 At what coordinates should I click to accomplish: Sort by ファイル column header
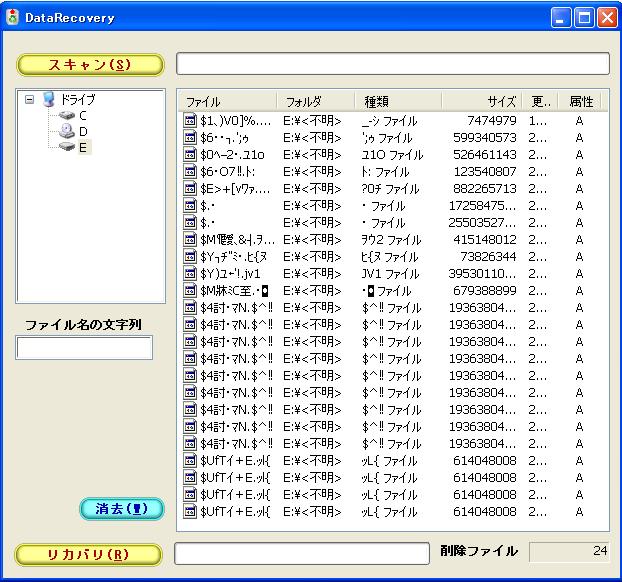pos(227,102)
